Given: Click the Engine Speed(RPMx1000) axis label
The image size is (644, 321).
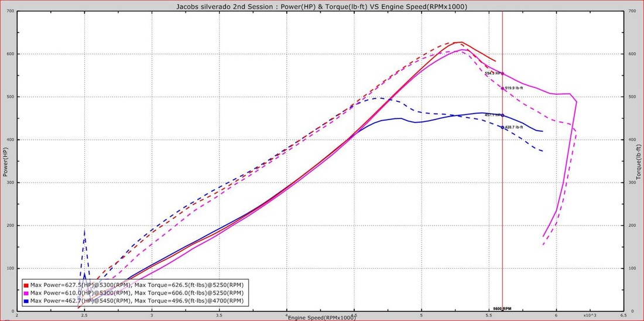Looking at the screenshot, I should click(x=321, y=317).
